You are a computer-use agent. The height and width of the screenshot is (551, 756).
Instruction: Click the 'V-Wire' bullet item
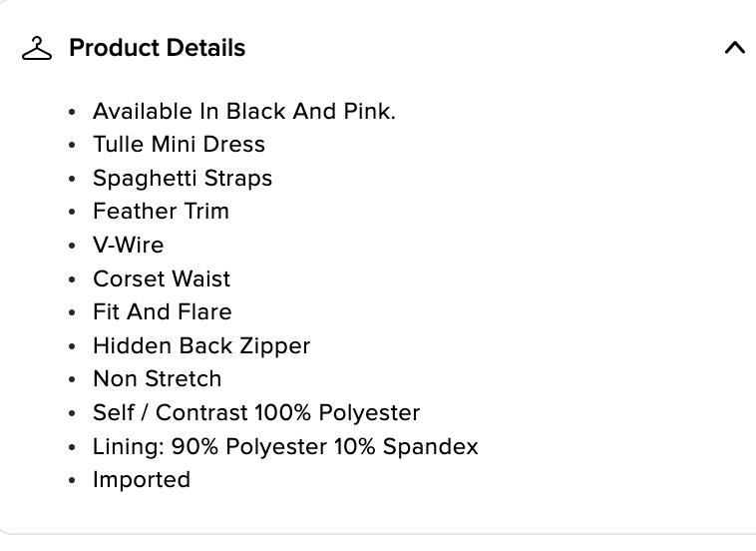(x=128, y=245)
